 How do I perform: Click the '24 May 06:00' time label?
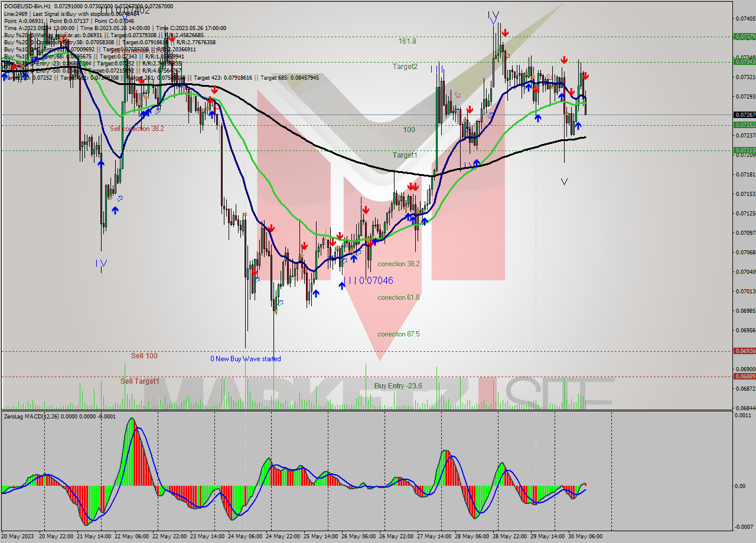point(245,537)
